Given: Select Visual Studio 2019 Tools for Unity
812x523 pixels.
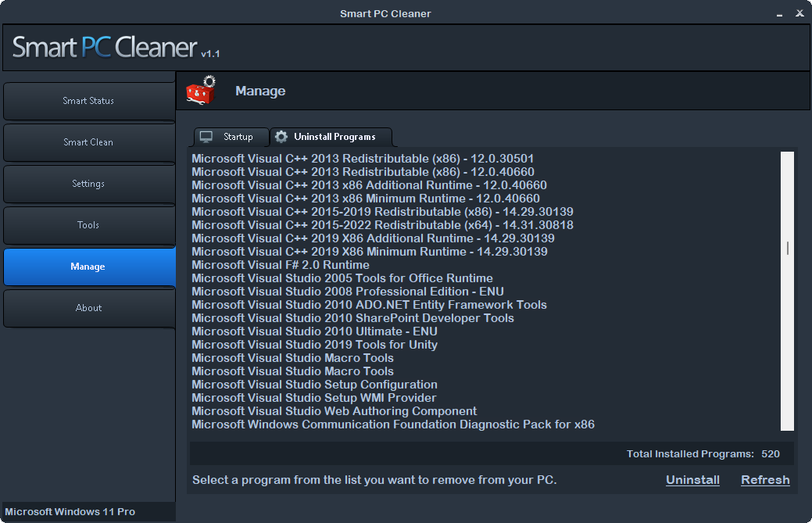Looking at the screenshot, I should tap(314, 345).
